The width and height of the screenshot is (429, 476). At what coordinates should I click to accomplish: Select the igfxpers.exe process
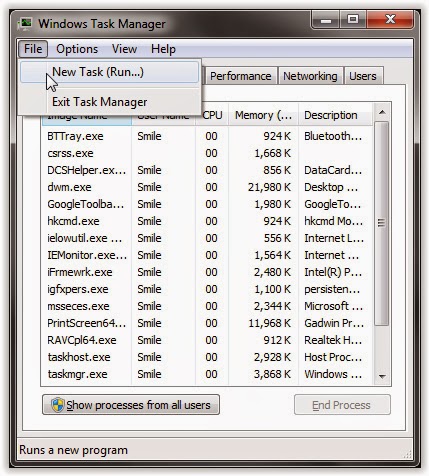point(207,289)
